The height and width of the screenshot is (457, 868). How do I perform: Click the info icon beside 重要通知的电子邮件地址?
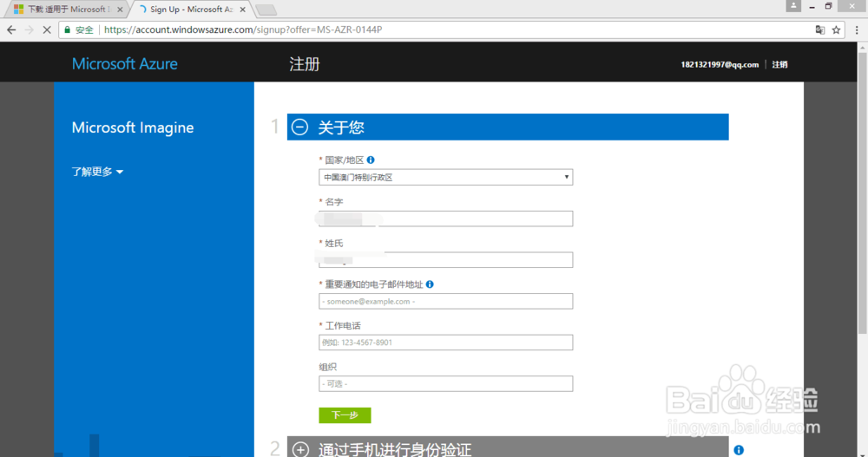pyautogui.click(x=430, y=284)
